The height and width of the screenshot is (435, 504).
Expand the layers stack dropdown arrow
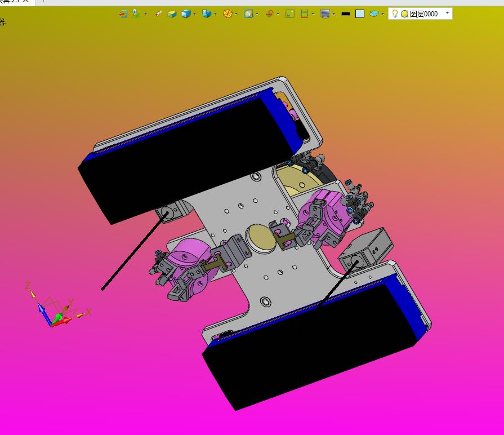[x=382, y=14]
